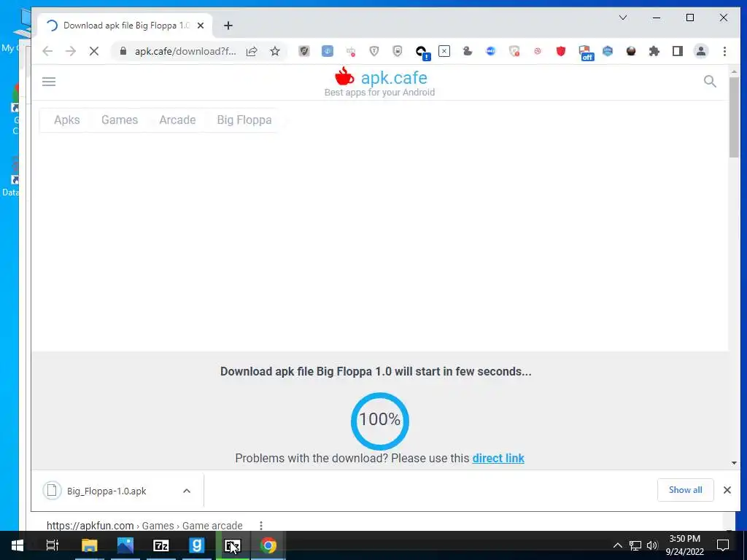Select the Games breadcrumb
747x560 pixels.
tap(120, 120)
